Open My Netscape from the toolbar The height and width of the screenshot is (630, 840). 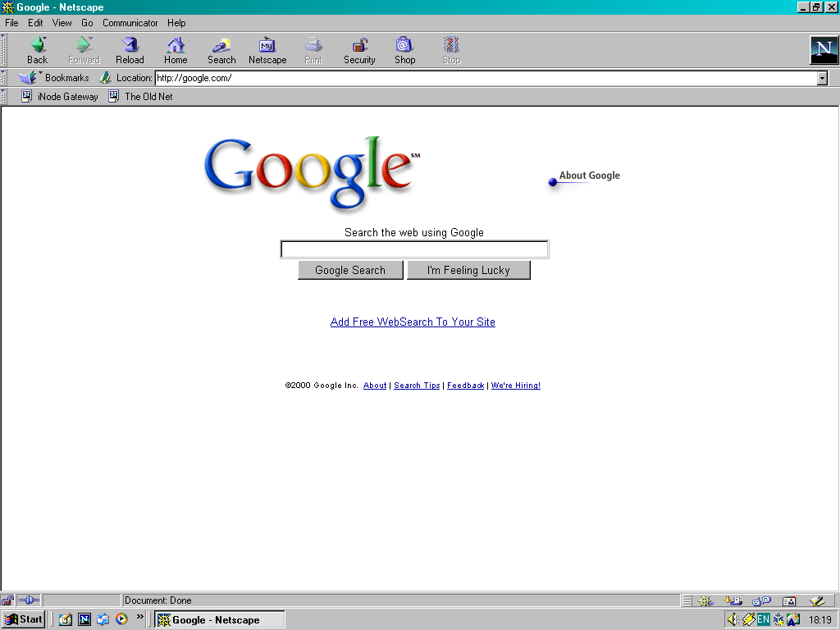tap(267, 50)
